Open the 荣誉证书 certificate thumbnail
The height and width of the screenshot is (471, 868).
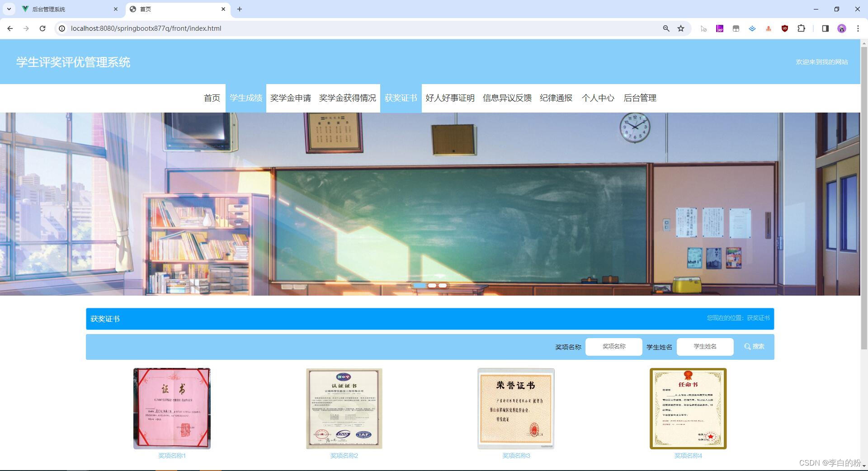pyautogui.click(x=516, y=409)
